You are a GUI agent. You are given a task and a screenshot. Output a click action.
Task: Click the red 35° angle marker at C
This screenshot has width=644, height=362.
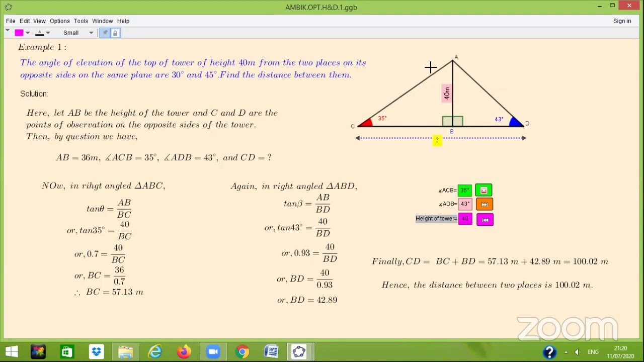coord(366,122)
